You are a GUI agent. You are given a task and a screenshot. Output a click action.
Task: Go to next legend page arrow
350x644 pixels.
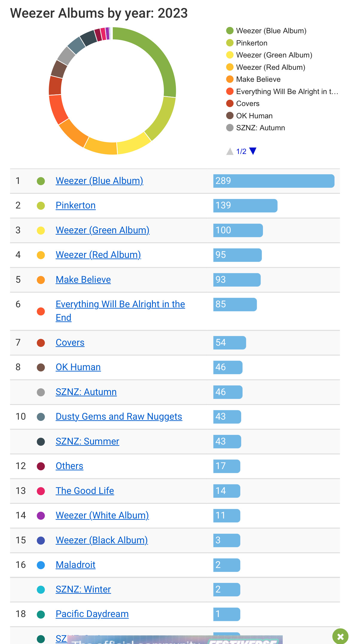coord(253,151)
